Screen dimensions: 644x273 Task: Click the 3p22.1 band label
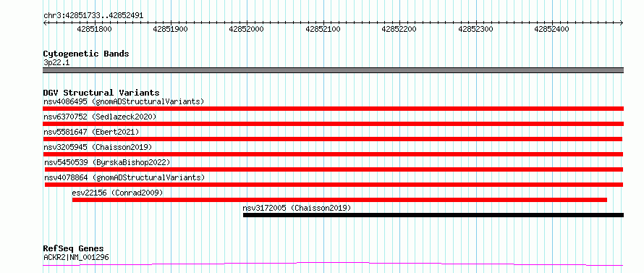click(x=56, y=63)
